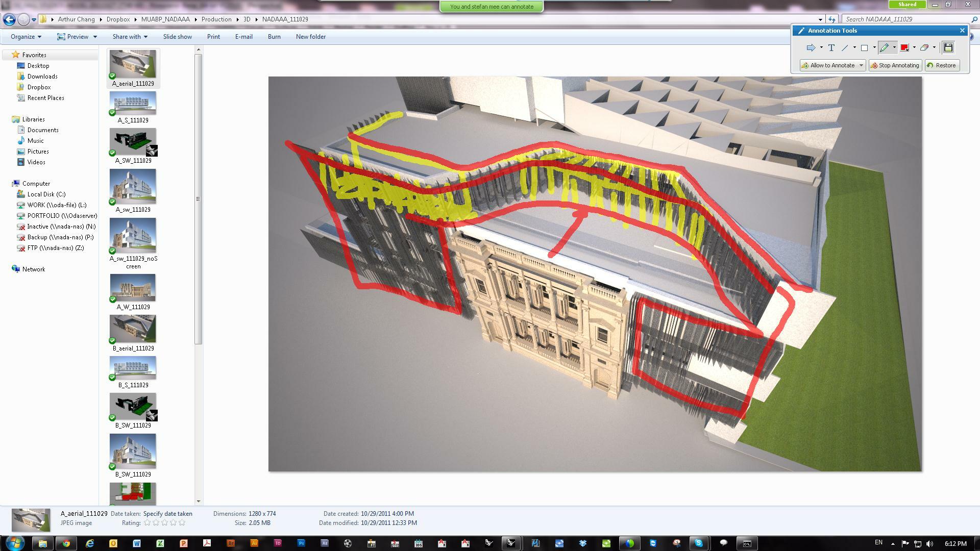Click Specify date taken field
Viewport: 980px width, 551px height.
[x=167, y=514]
